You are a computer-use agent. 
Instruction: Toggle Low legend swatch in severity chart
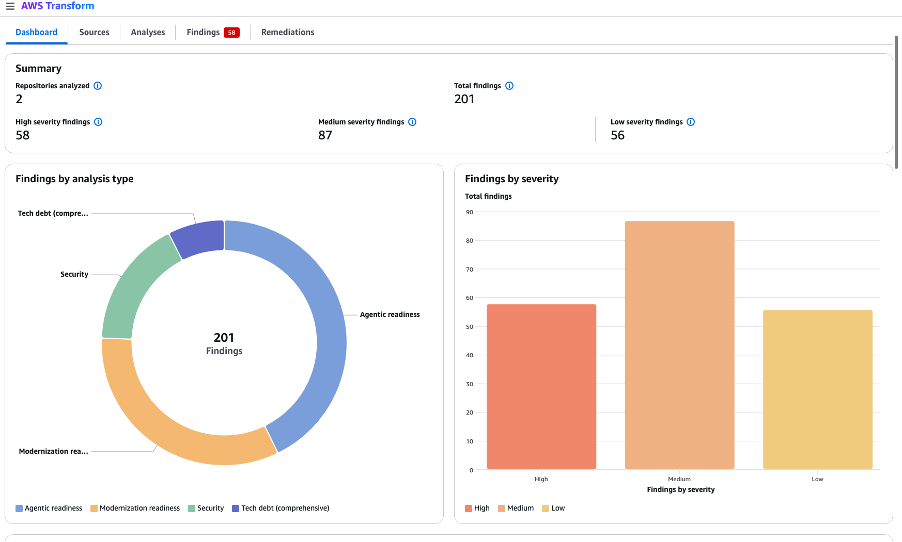pos(545,509)
